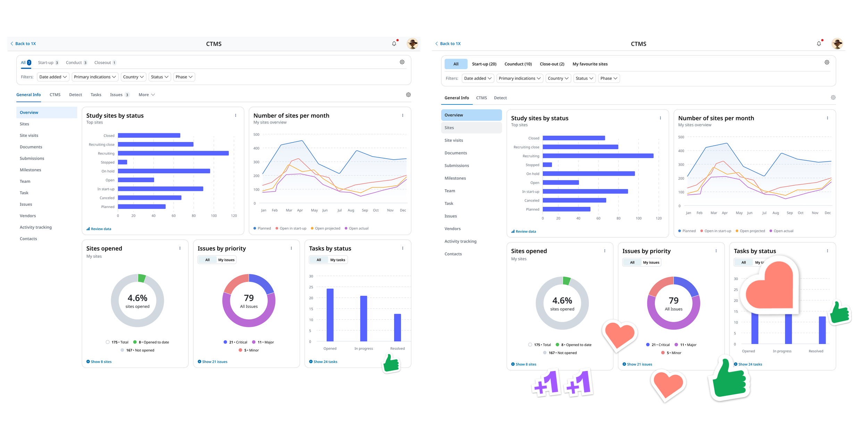Click Back to 1X arrow in left dashboard
The image size is (868, 447).
point(12,44)
